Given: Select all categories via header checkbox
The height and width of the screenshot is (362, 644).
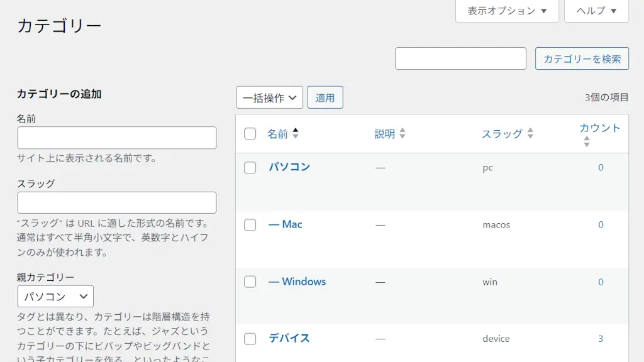Looking at the screenshot, I should pyautogui.click(x=250, y=134).
